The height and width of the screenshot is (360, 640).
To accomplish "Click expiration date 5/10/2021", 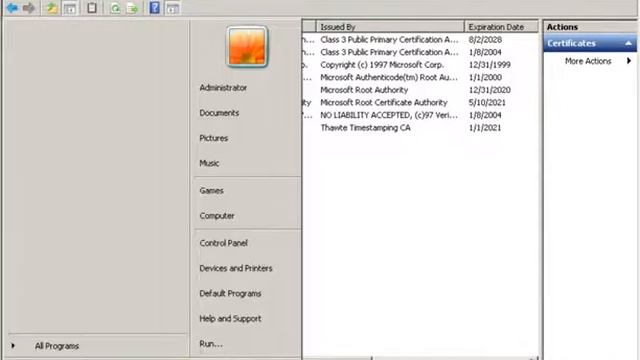I will click(x=487, y=102).
